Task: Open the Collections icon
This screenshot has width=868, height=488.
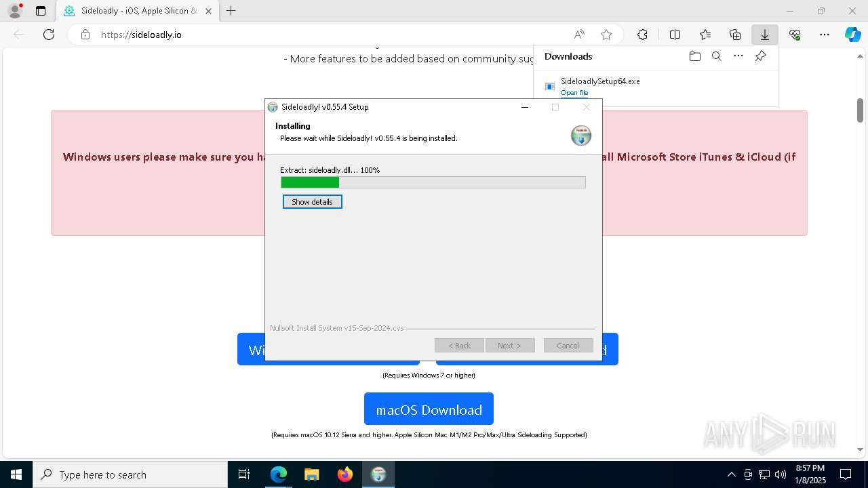Action: click(x=735, y=35)
